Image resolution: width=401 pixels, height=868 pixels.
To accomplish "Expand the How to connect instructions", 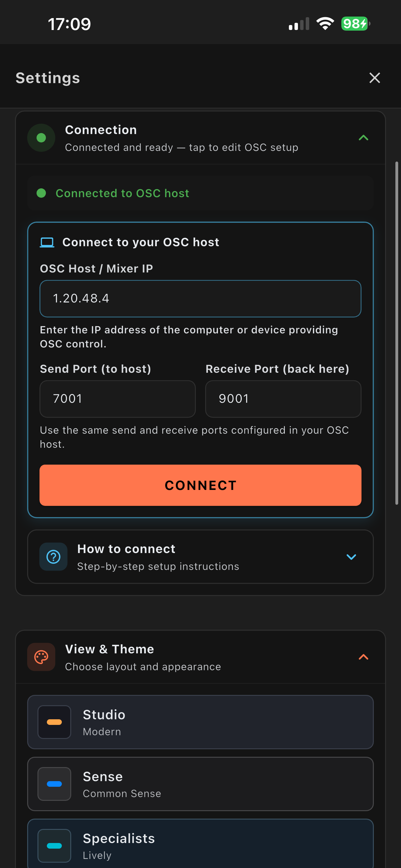I will [x=352, y=557].
